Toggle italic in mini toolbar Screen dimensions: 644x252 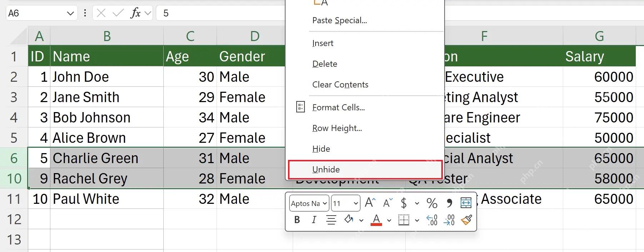click(x=314, y=220)
